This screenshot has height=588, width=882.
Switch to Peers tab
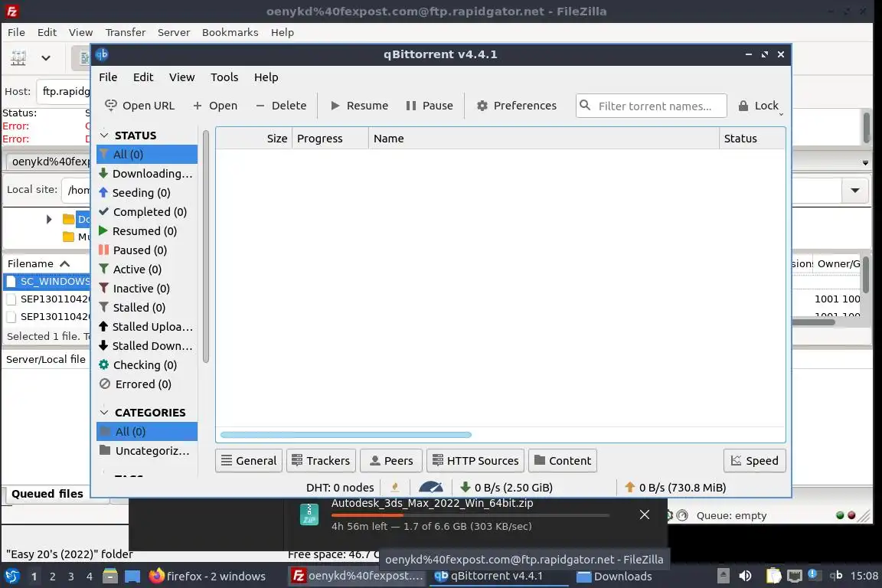(x=391, y=461)
